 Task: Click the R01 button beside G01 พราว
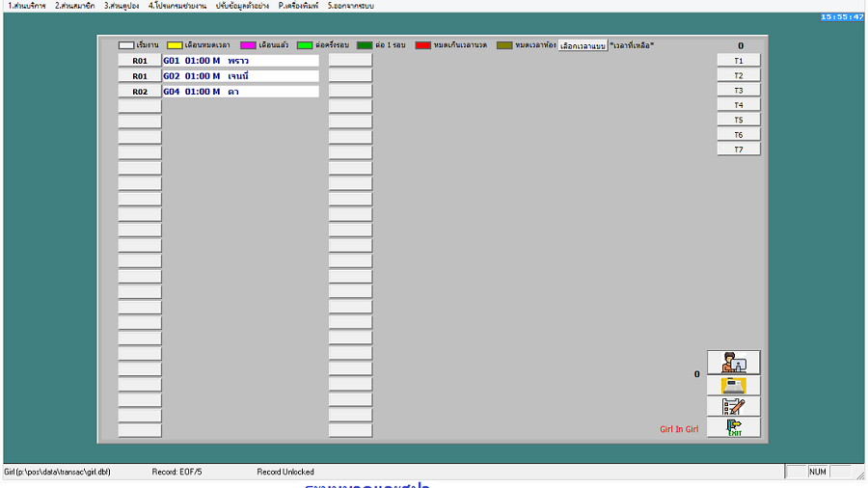pyautogui.click(x=140, y=61)
